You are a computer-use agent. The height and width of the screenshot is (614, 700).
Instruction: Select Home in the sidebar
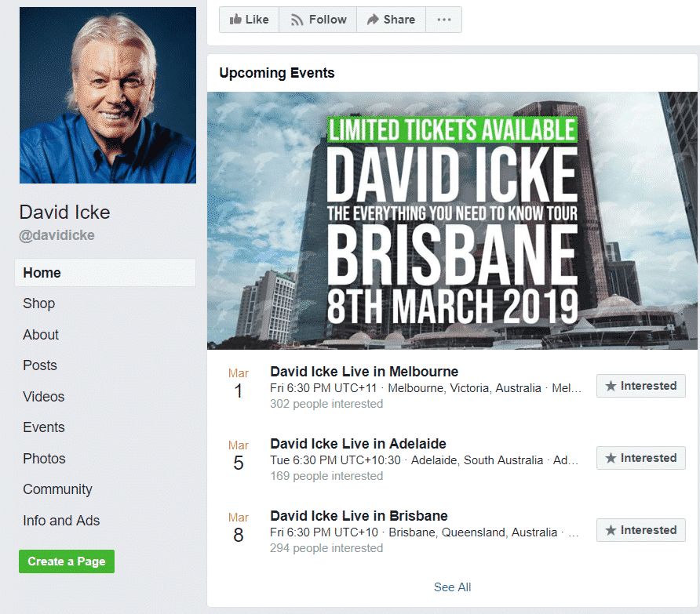point(105,273)
